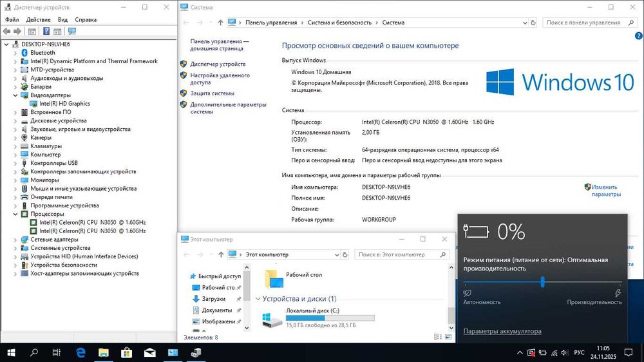Select the Bluetooth device category icon
The width and height of the screenshot is (644, 362).
(x=24, y=53)
